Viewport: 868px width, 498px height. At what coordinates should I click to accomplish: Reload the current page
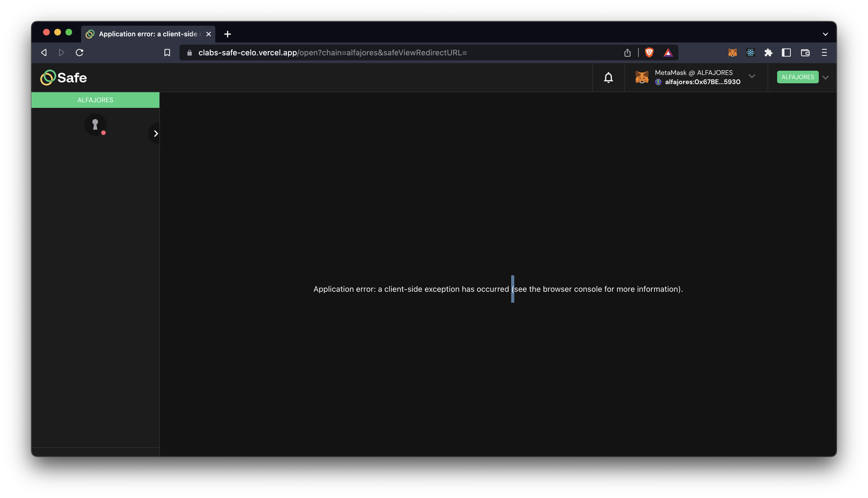(79, 52)
